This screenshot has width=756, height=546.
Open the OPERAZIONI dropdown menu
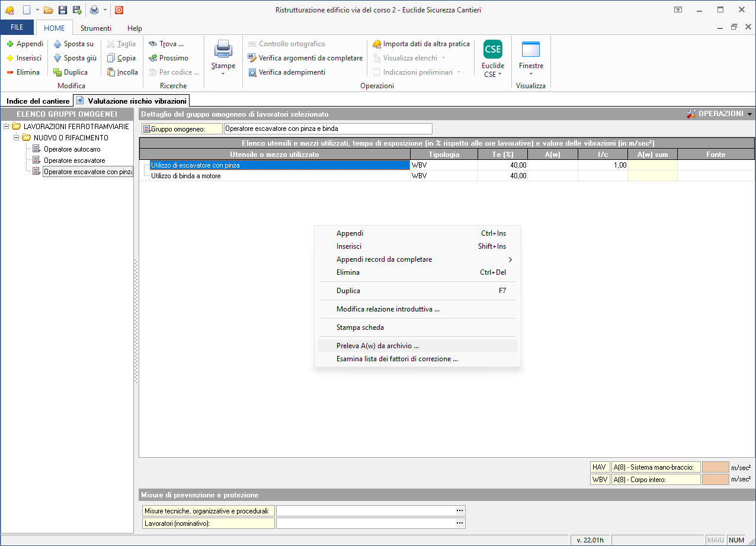click(x=719, y=114)
